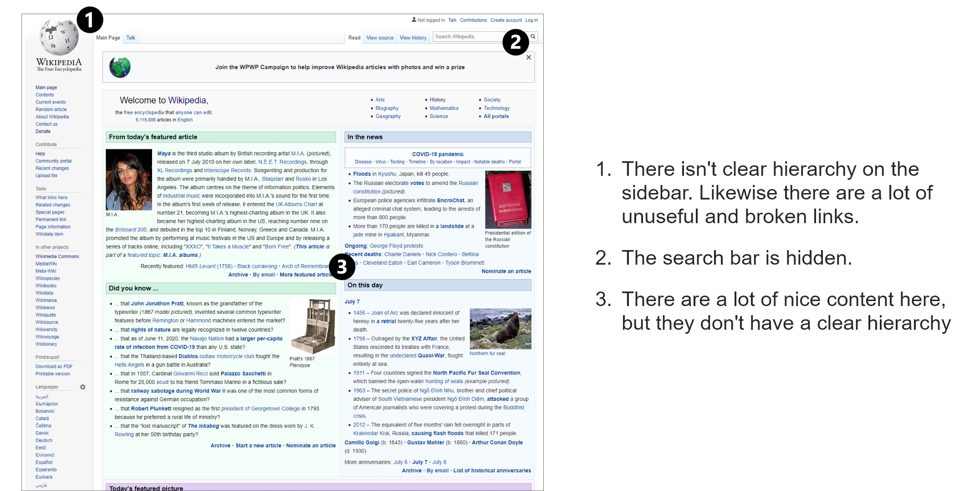Image resolution: width=980 pixels, height=491 pixels.
Task: Switch to the Talk tab
Action: coord(131,38)
